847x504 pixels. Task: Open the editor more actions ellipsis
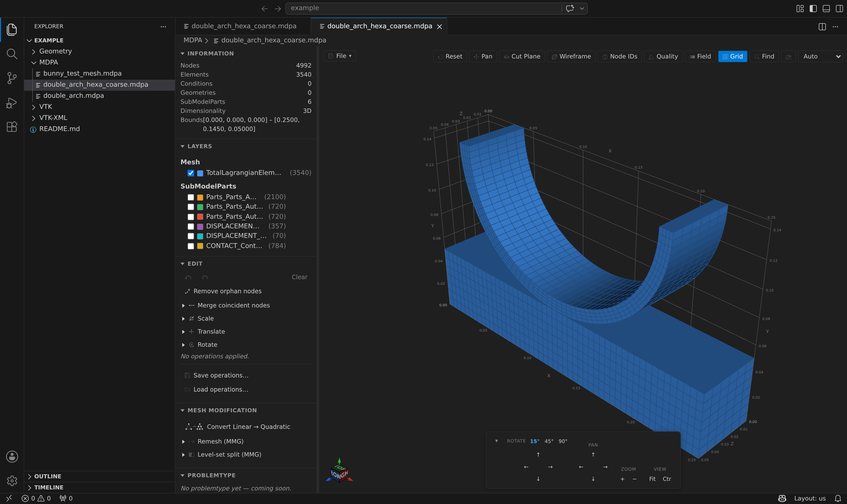pos(835,26)
